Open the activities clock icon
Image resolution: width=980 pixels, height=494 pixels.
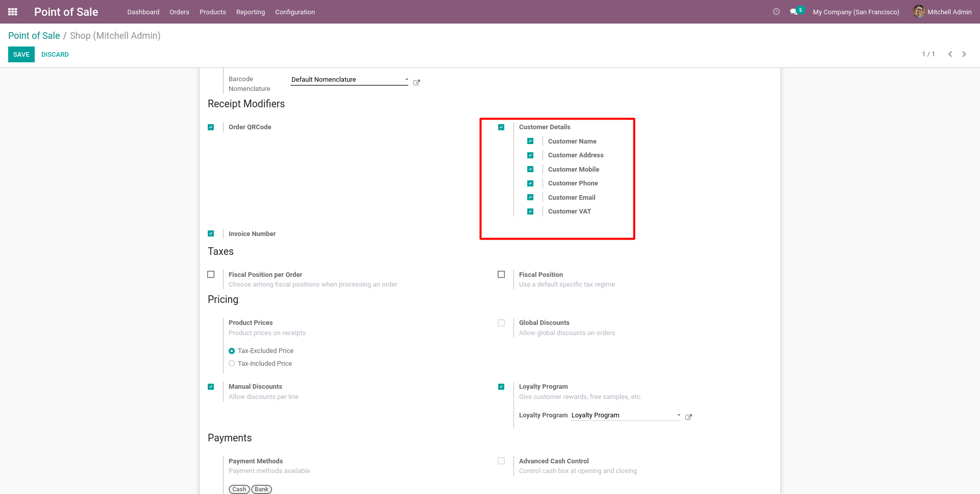[776, 12]
